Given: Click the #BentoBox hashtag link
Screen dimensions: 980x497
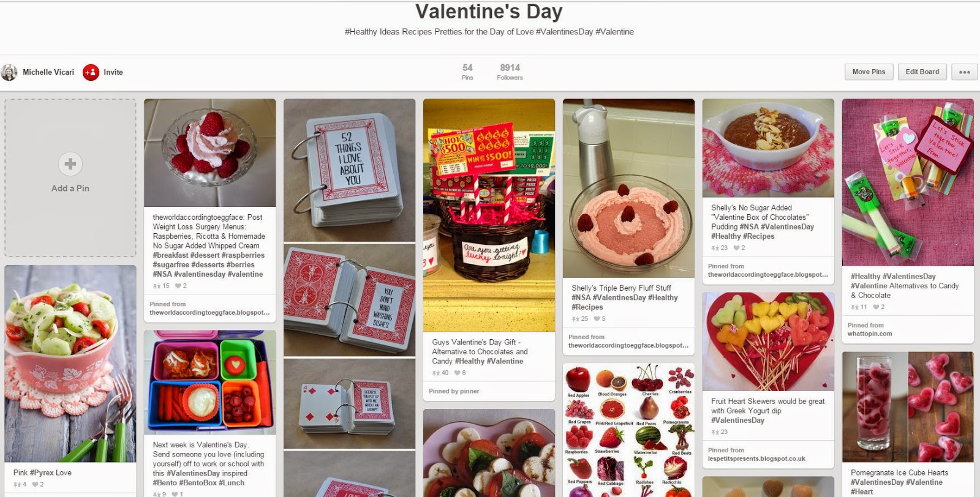Looking at the screenshot, I should point(199,482).
